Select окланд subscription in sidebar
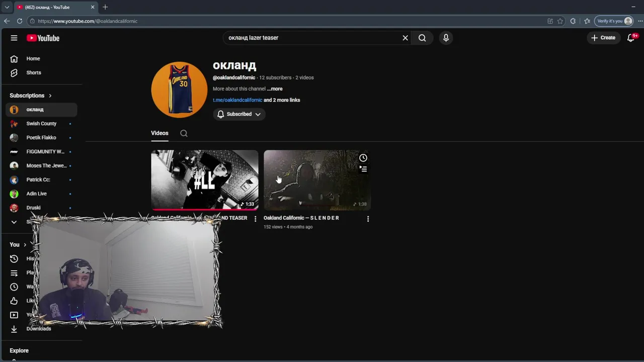644x362 pixels. coord(42,110)
